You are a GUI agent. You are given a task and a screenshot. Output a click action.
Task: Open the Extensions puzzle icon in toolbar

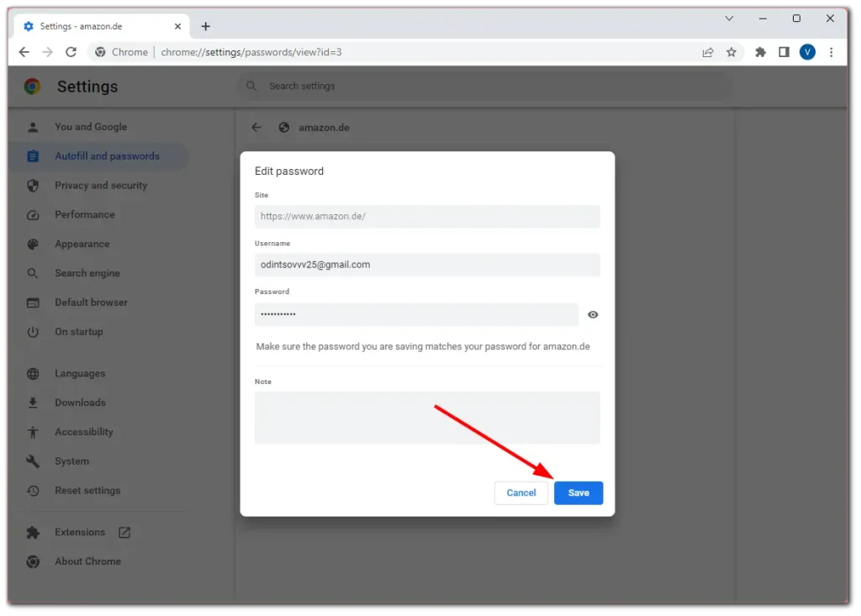[760, 52]
